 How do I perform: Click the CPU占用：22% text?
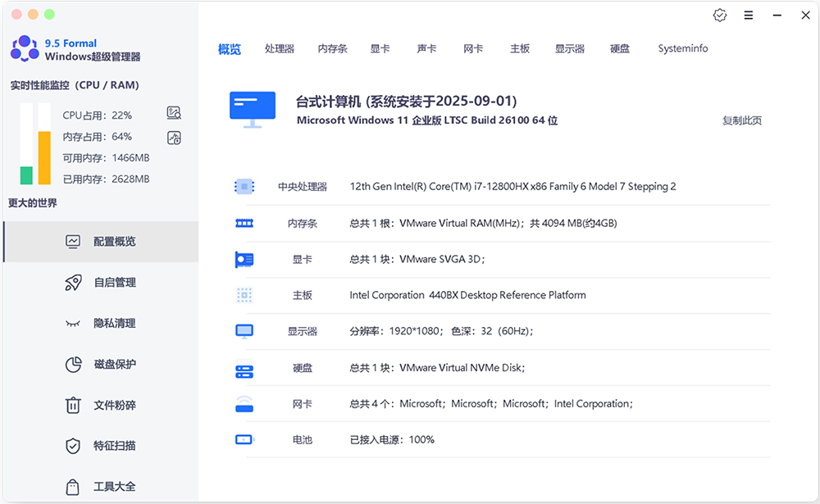[x=98, y=116]
